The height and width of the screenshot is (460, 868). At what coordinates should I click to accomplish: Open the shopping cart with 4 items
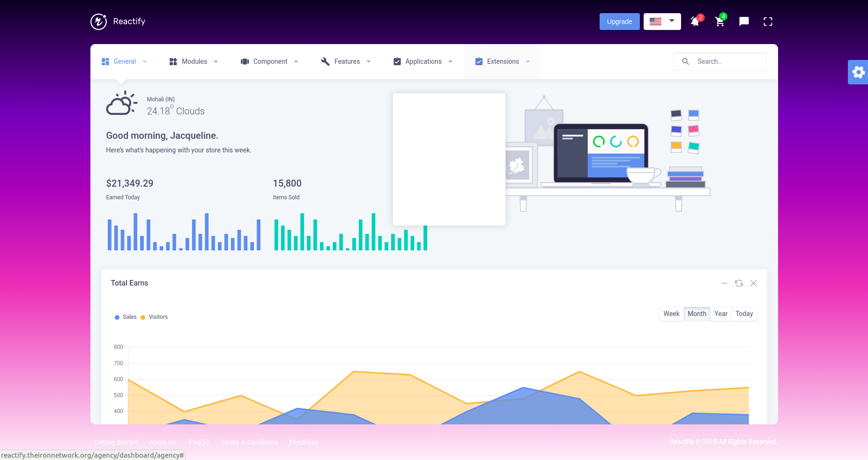(720, 22)
